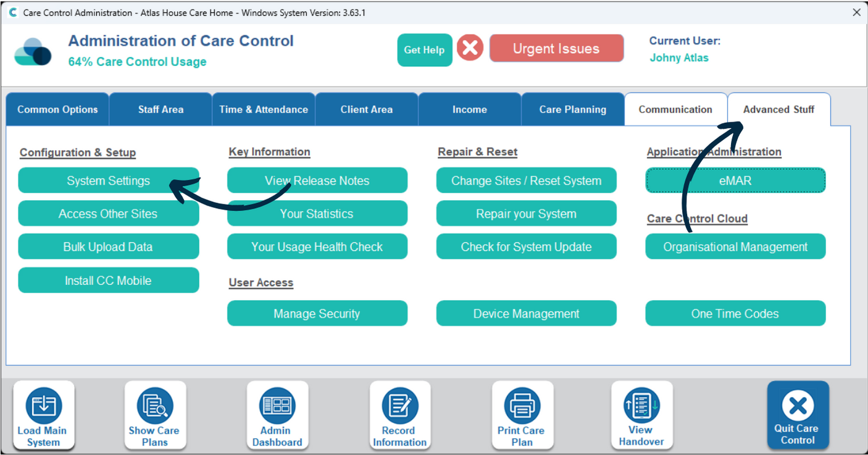Image resolution: width=868 pixels, height=455 pixels.
Task: Open Your Usage Health Check
Action: click(x=317, y=247)
